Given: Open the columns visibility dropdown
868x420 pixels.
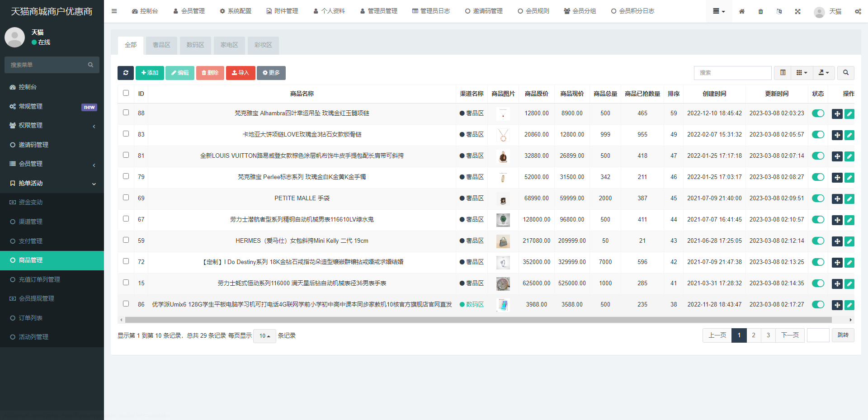Looking at the screenshot, I should tap(802, 73).
